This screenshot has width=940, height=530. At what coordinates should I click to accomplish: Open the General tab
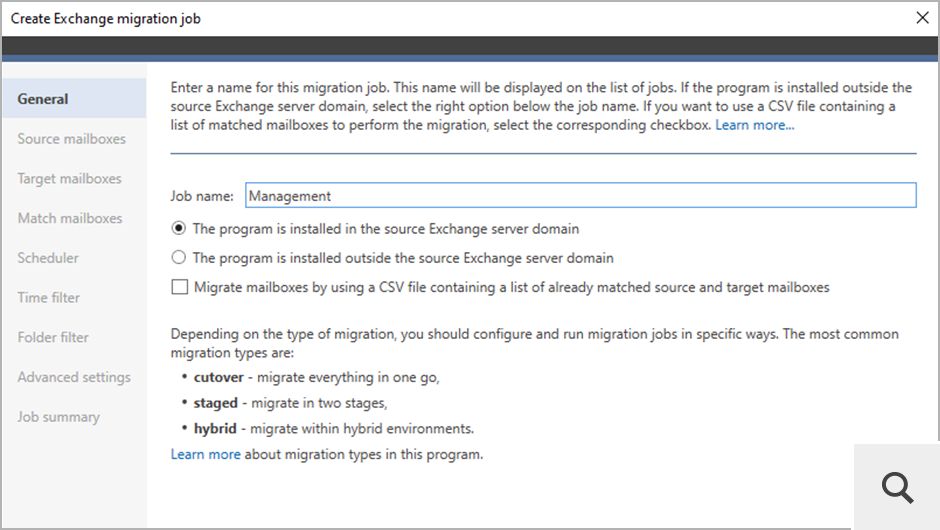(x=73, y=98)
